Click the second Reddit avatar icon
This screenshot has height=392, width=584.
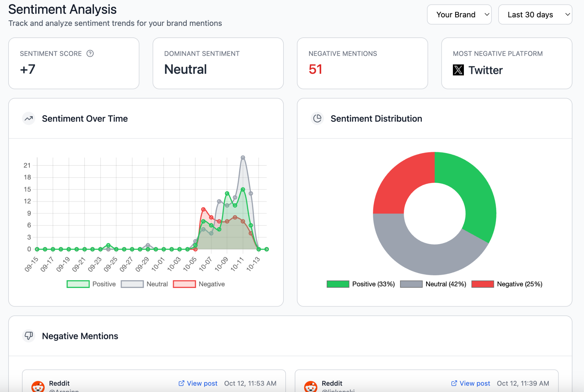pyautogui.click(x=311, y=387)
